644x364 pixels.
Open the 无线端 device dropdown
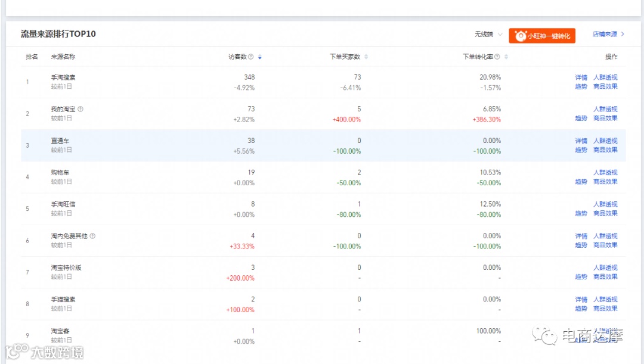coord(488,34)
